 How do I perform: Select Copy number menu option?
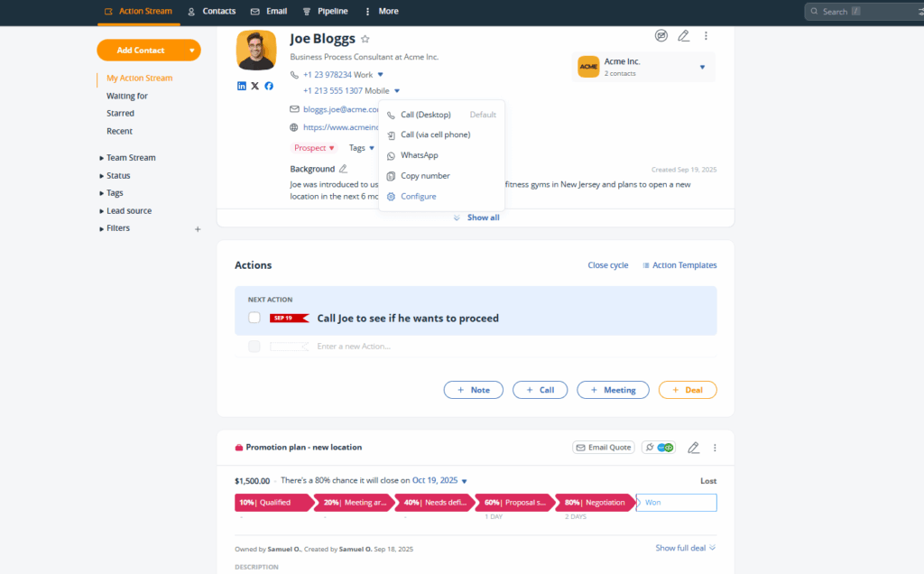click(425, 176)
